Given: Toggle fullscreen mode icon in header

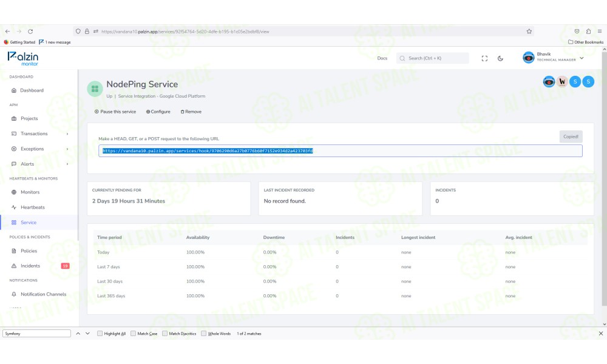Looking at the screenshot, I should [x=484, y=58].
